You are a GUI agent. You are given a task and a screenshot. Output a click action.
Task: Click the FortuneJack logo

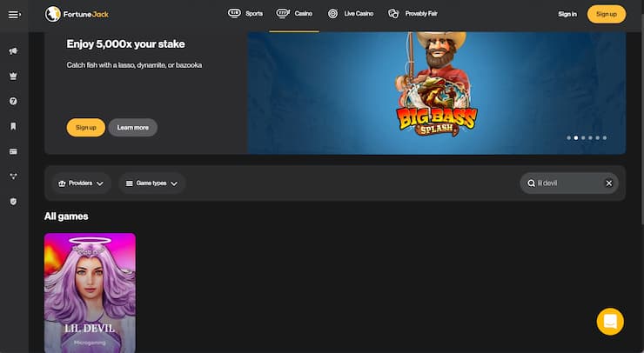(77, 14)
